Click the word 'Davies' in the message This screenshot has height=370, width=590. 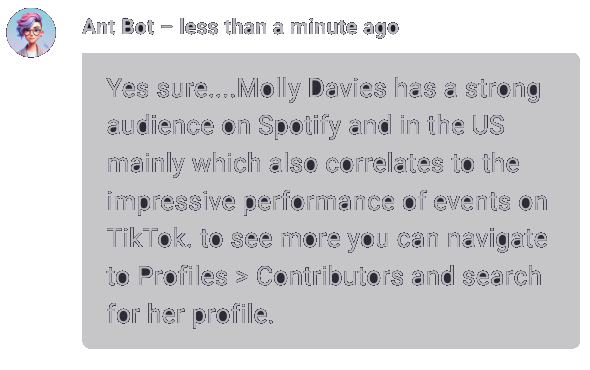pyautogui.click(x=347, y=88)
